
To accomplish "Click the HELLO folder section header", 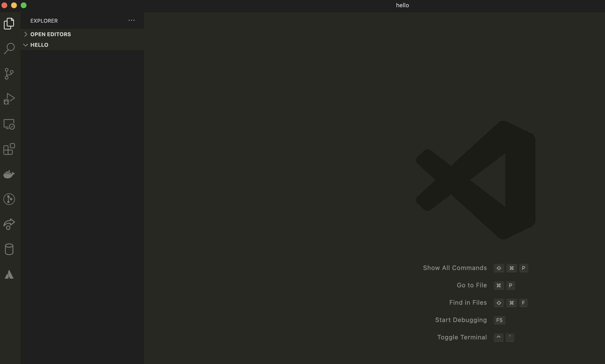I will [39, 45].
